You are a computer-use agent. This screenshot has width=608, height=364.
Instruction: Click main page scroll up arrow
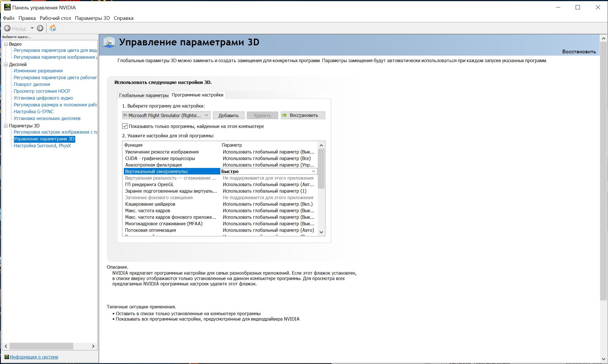603,38
